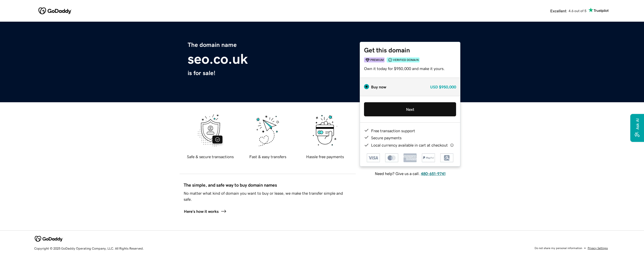Open the Ask AI side panel
Screen dimensions: 644x272
[637, 128]
